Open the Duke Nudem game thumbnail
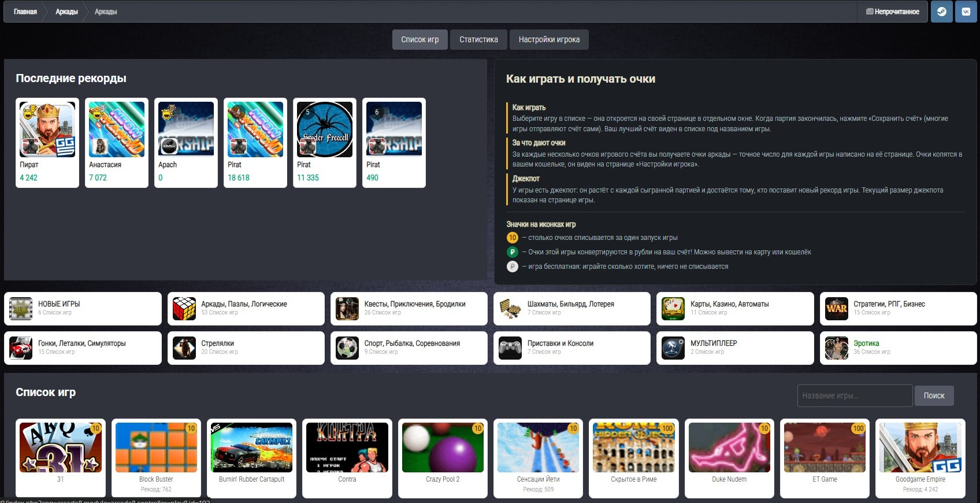This screenshot has height=503, width=980. pyautogui.click(x=729, y=447)
